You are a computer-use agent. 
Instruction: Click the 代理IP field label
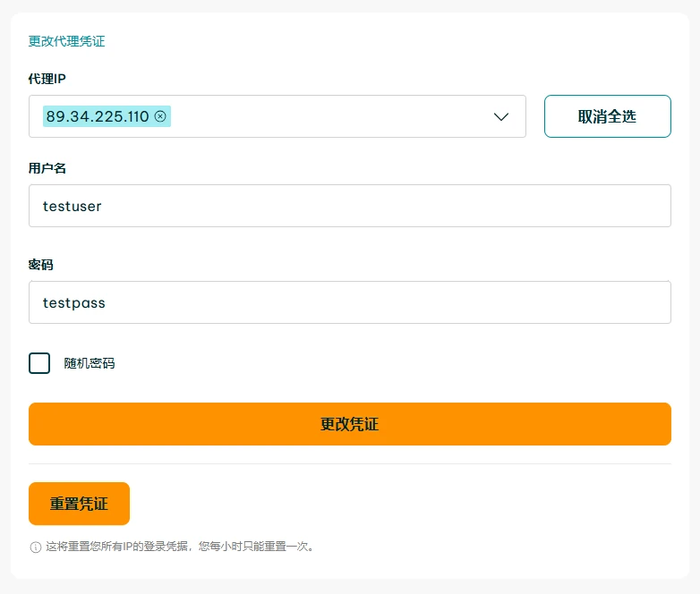[x=47, y=79]
